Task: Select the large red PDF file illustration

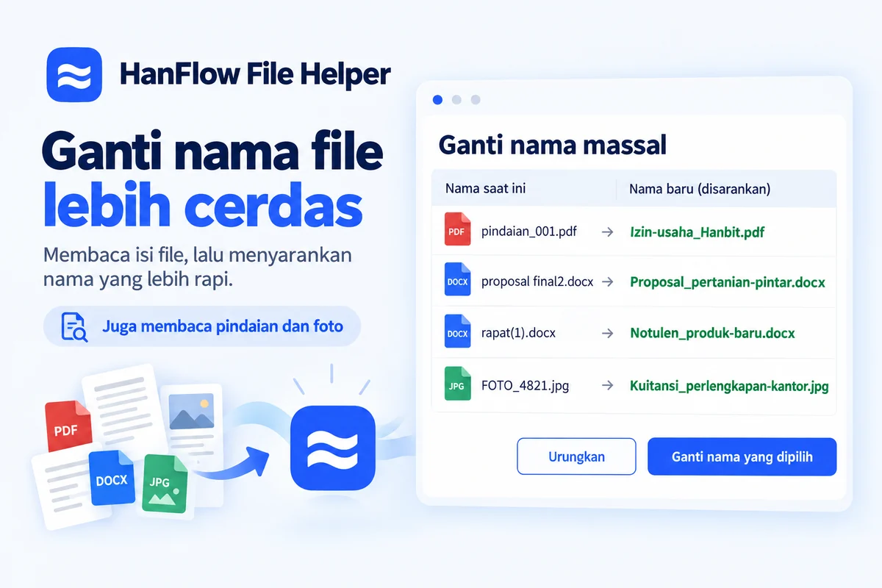Action: [x=68, y=426]
